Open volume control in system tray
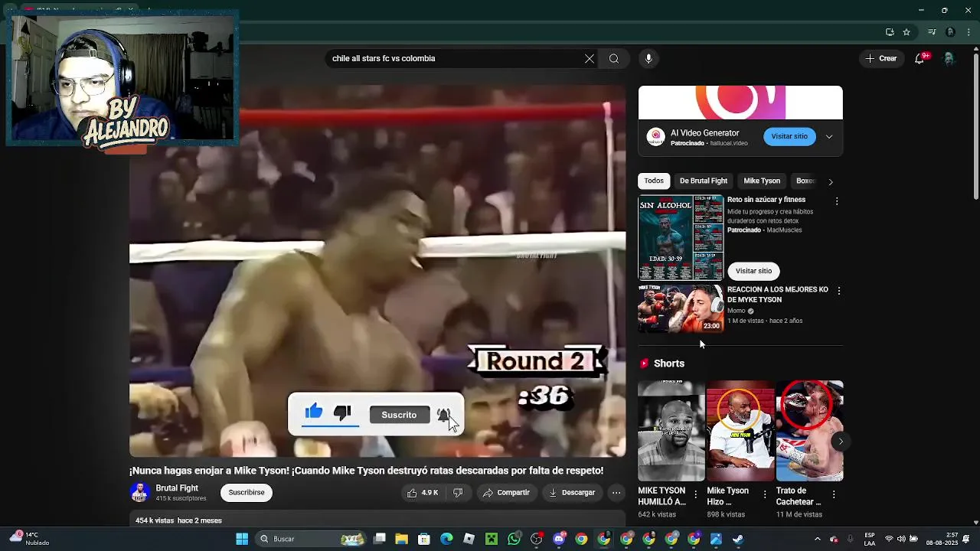This screenshot has height=551, width=980. 901,539
